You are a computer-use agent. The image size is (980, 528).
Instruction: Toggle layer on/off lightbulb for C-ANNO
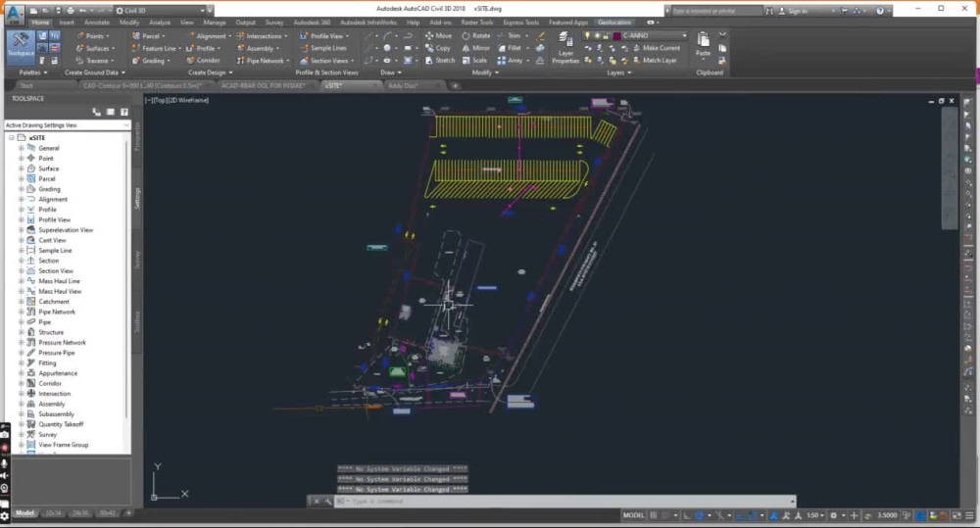[587, 35]
